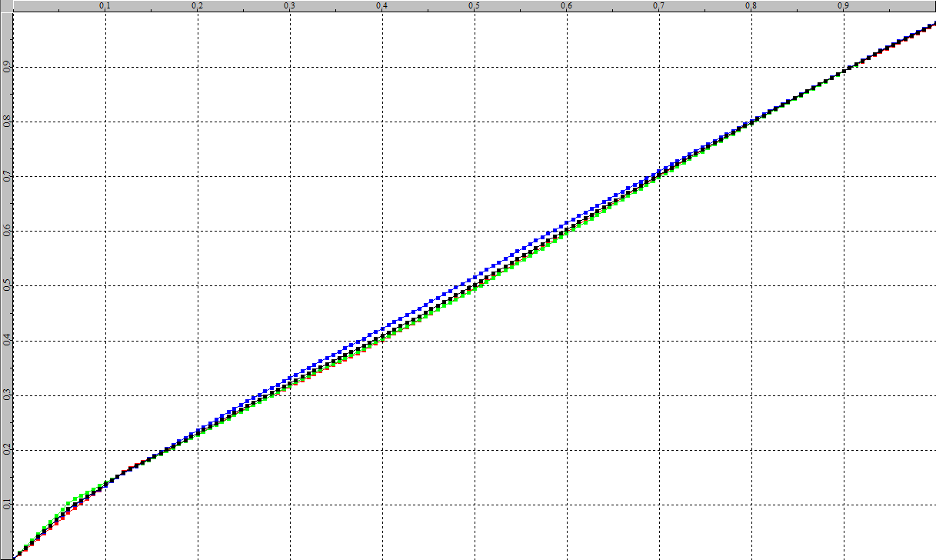
Task: Click the 0,3 label on the left vertical ruler
Action: [6, 395]
